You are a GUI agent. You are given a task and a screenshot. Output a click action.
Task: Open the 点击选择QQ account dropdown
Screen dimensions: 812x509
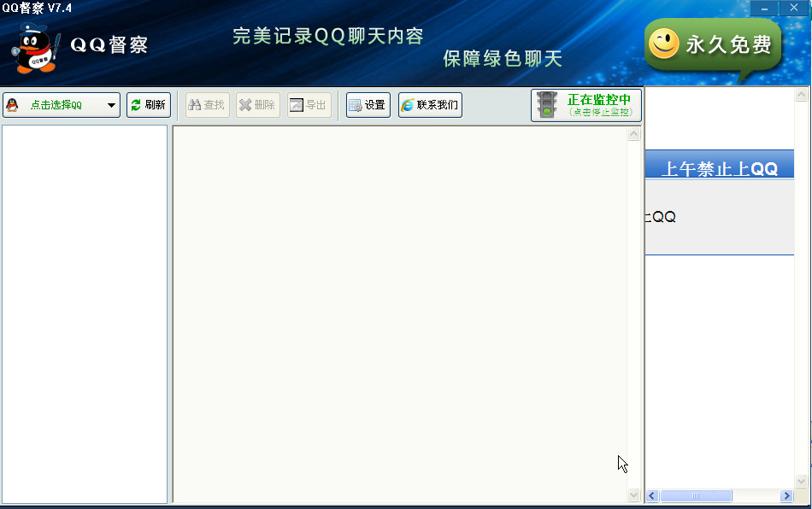(61, 105)
